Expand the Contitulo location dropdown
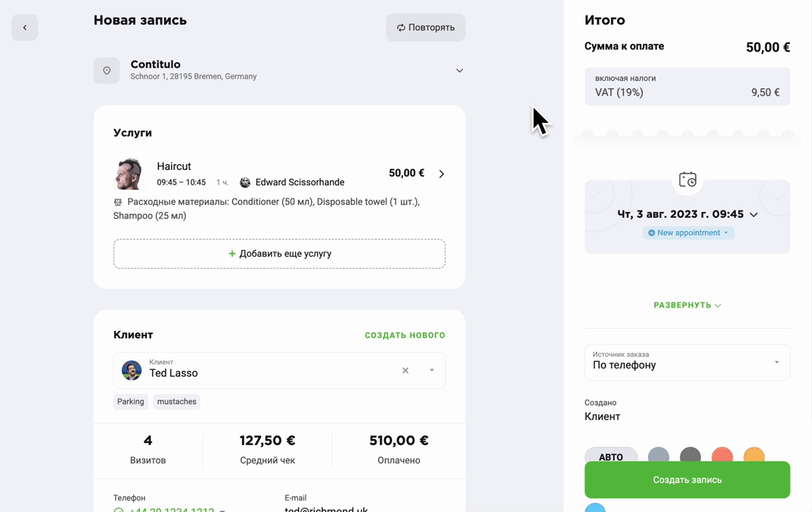This screenshot has width=812, height=512. pyautogui.click(x=460, y=71)
